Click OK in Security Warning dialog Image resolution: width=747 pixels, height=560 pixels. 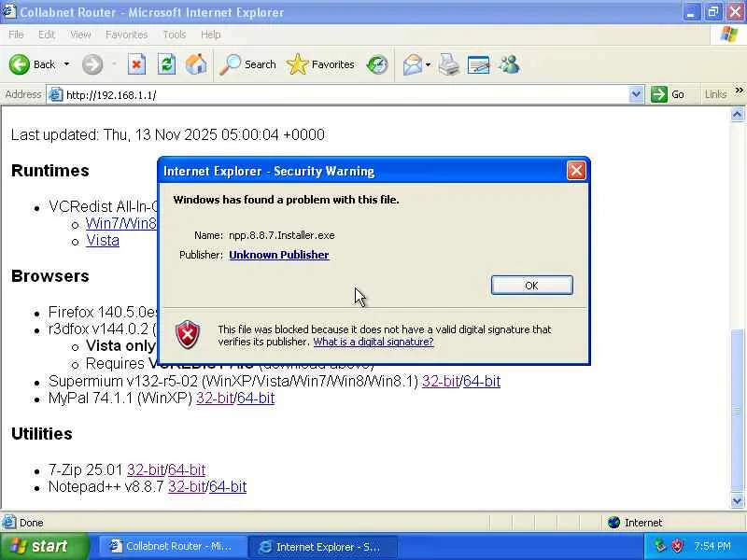[531, 286]
